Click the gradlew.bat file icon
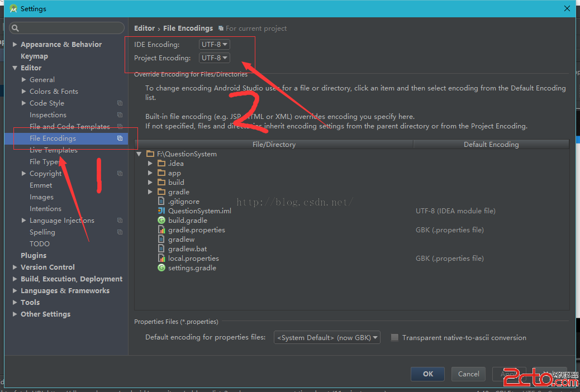This screenshot has height=392, width=580. pyautogui.click(x=161, y=249)
